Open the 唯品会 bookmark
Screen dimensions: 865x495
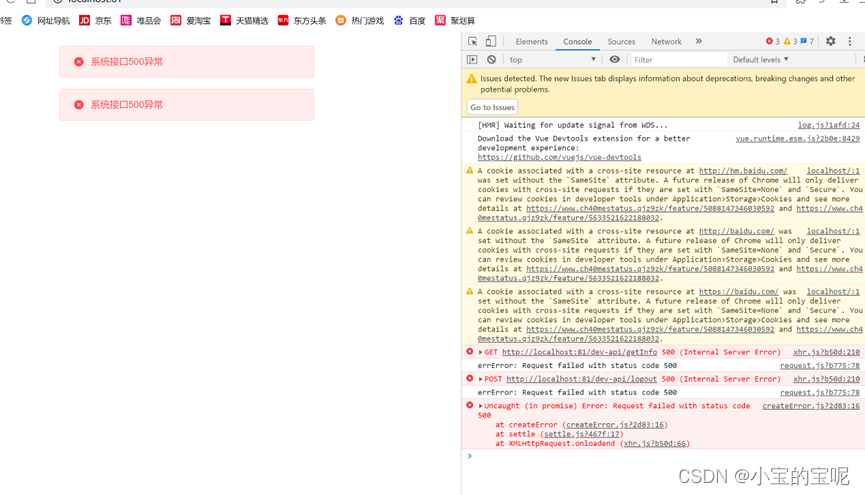(141, 20)
